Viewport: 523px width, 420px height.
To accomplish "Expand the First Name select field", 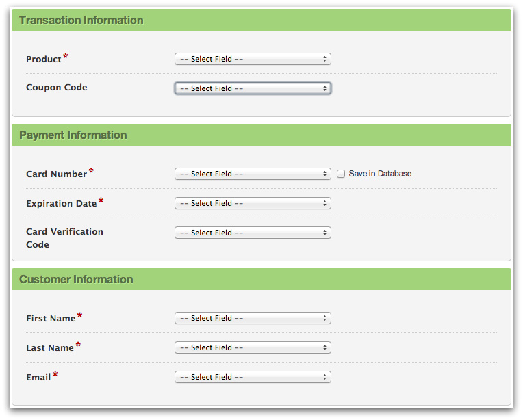I will coord(253,319).
